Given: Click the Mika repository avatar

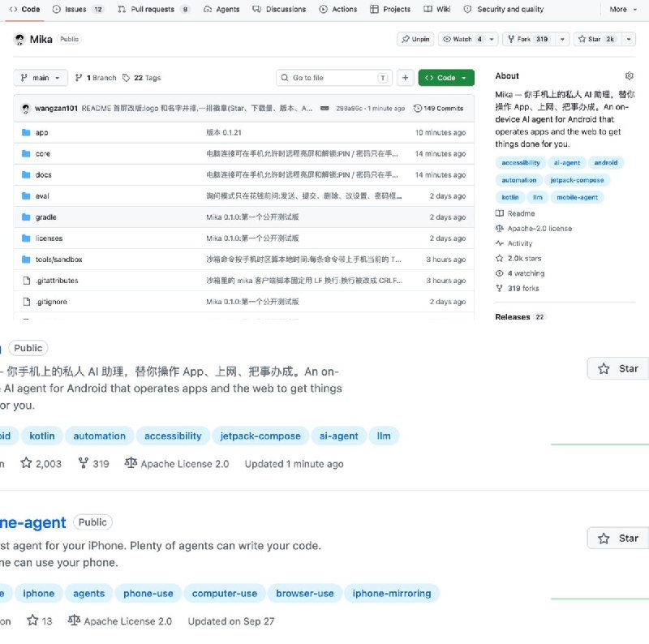Looking at the screenshot, I should tap(19, 39).
